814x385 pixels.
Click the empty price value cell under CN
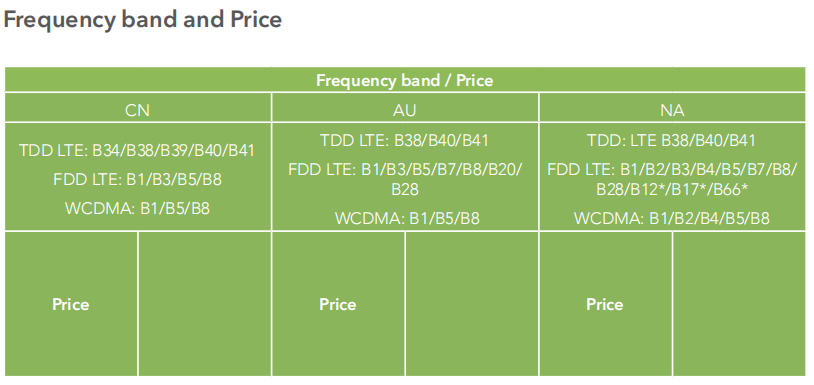(205, 304)
